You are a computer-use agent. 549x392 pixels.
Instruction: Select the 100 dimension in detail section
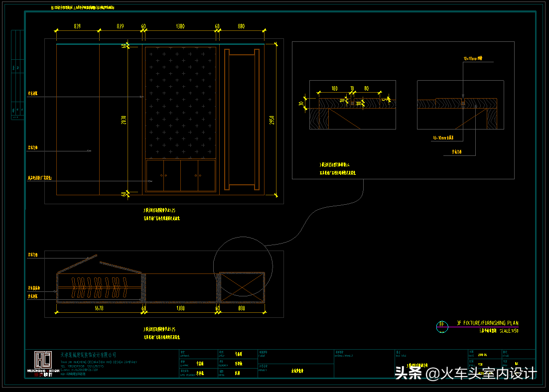click(x=334, y=89)
